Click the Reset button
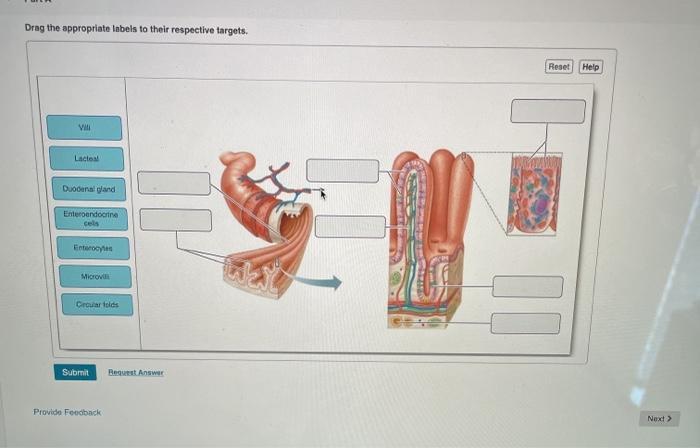Viewport: 700px width, 448px height. (559, 66)
